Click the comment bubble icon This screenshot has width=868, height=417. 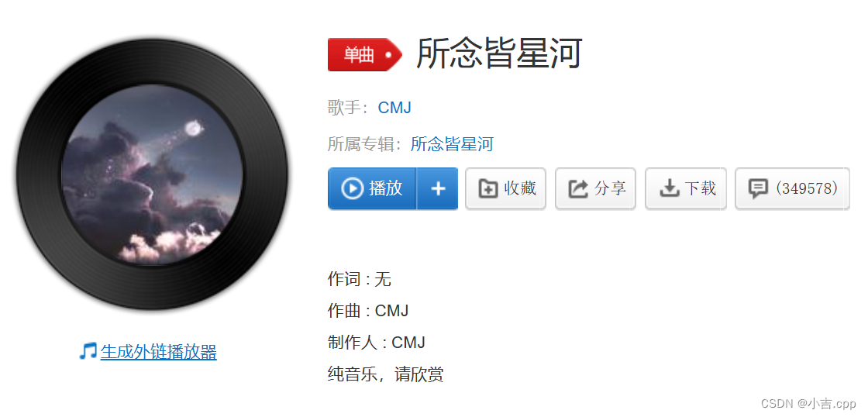(757, 189)
